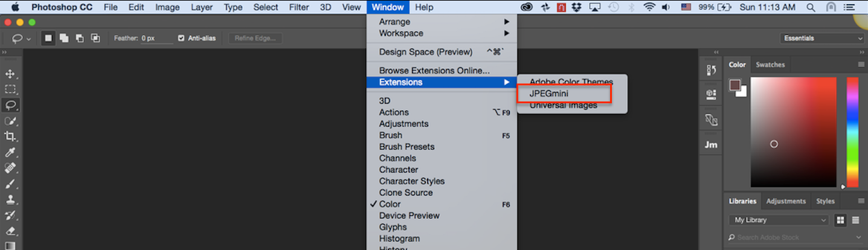Collapse the right panels to icons

[861, 53]
